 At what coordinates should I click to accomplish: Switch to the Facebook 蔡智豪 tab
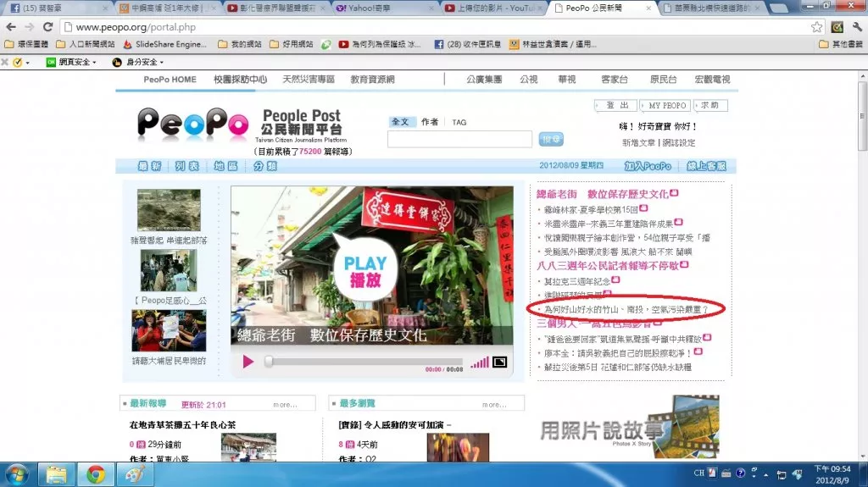pyautogui.click(x=57, y=8)
